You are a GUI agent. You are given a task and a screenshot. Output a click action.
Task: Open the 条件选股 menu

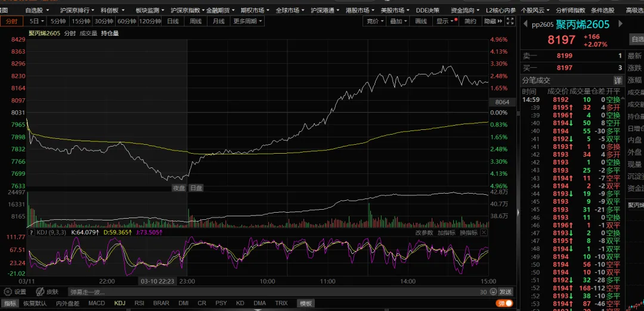[602, 10]
